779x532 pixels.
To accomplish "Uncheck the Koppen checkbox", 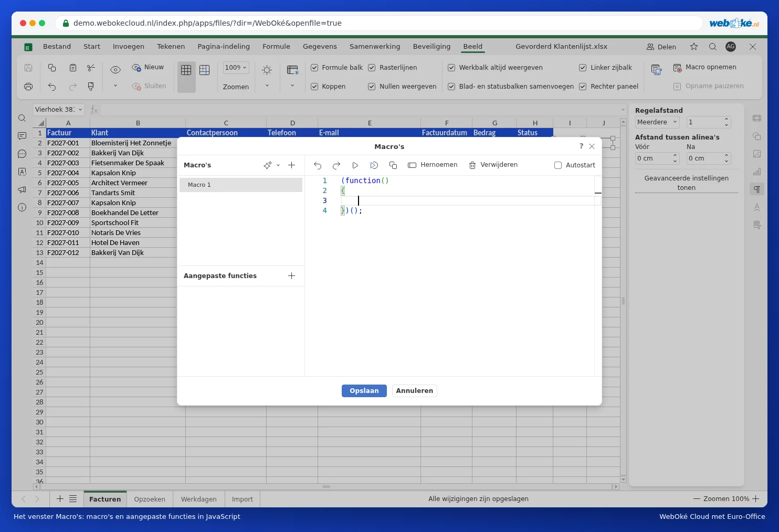I will [314, 87].
